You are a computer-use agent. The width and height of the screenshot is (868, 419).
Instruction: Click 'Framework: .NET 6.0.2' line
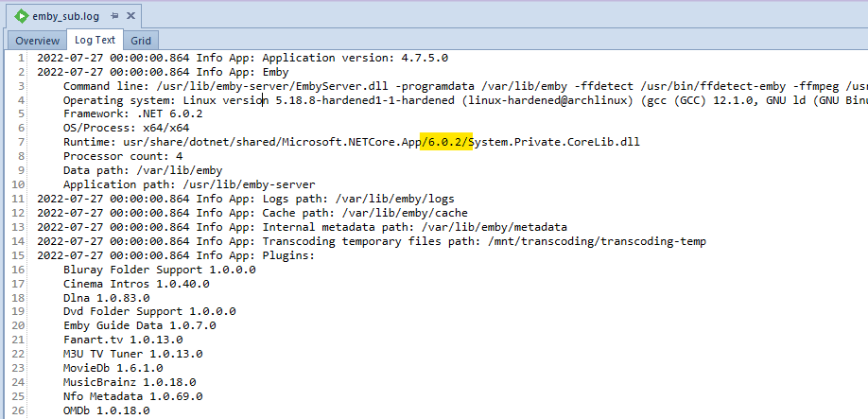[133, 114]
